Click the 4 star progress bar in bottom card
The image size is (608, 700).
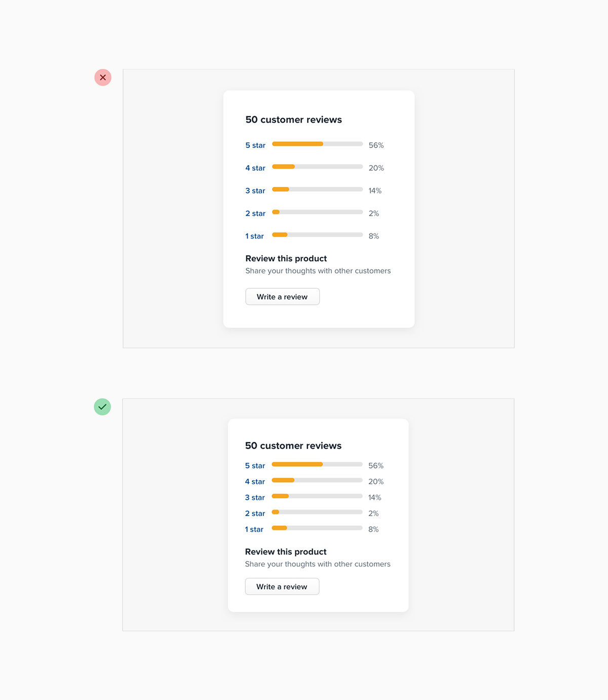click(317, 480)
